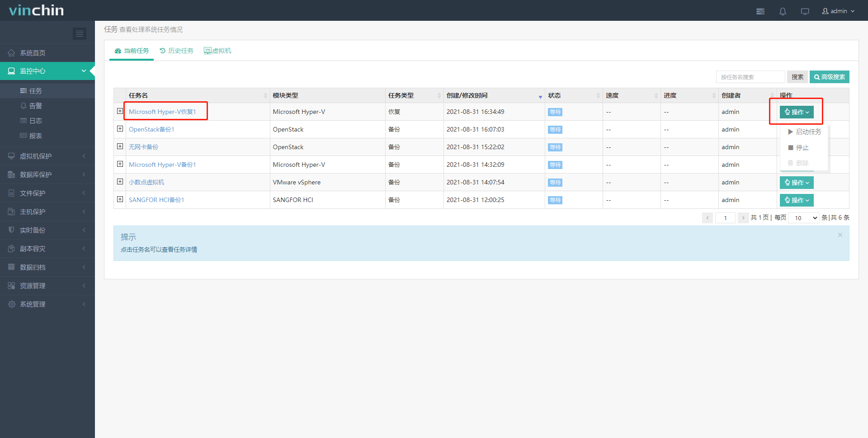Switch to 当前任务 tab
This screenshot has height=438, width=868.
pyautogui.click(x=132, y=51)
